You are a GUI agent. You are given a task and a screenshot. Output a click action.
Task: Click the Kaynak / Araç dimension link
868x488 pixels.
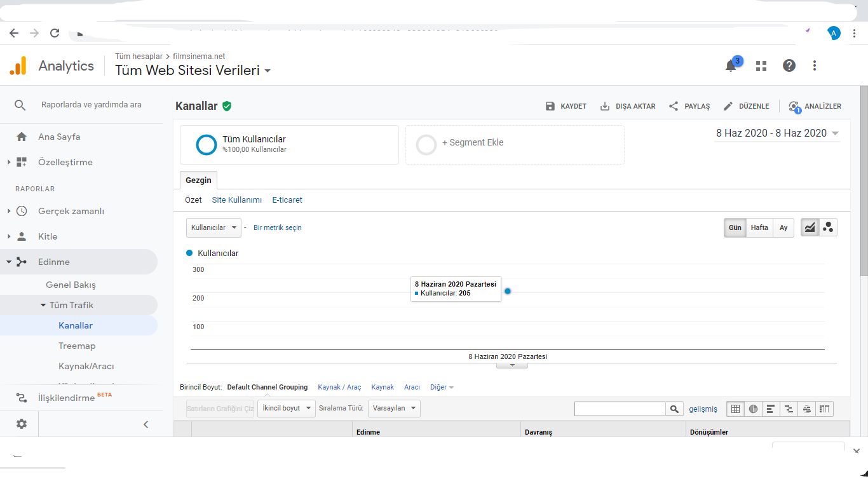339,388
